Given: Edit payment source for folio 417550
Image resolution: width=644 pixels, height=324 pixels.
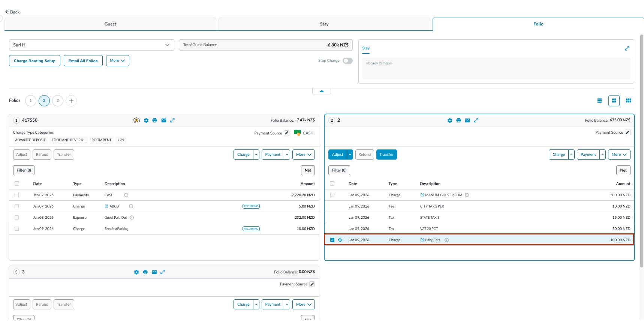Looking at the screenshot, I should [287, 133].
